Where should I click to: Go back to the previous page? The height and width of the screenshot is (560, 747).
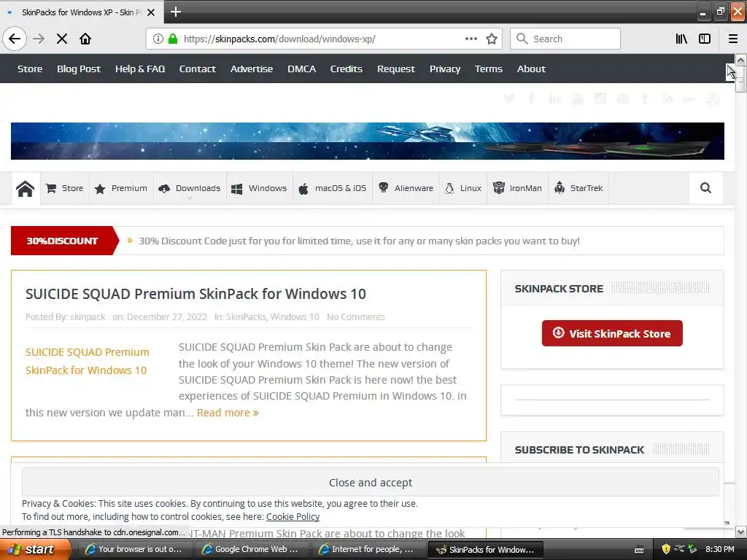(x=15, y=39)
